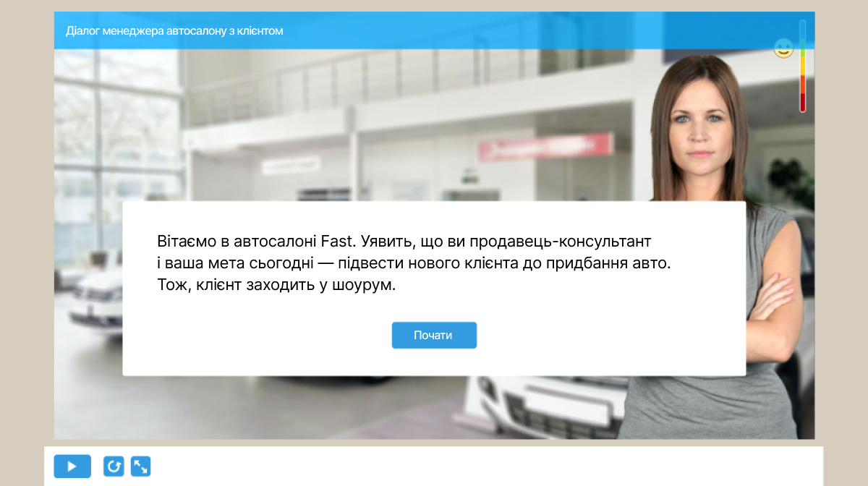
Task: Click the last line 'Тож, клієнт заходить у шоурум.'
Action: click(277, 285)
